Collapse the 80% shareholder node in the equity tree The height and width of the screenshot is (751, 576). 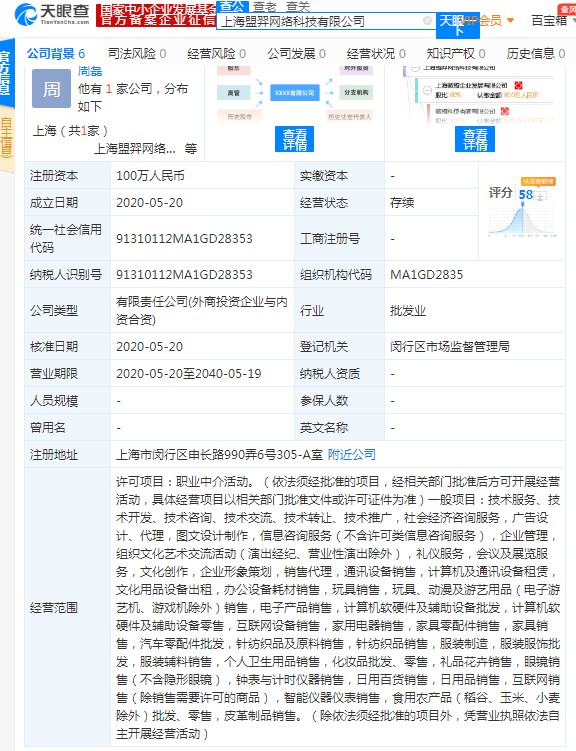pyautogui.click(x=427, y=90)
